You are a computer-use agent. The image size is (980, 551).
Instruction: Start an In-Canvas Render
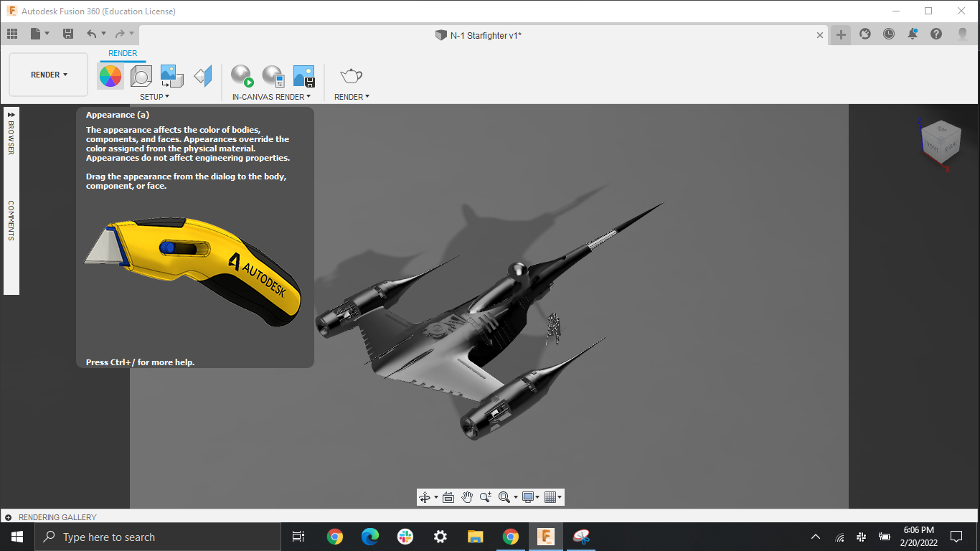pyautogui.click(x=241, y=75)
